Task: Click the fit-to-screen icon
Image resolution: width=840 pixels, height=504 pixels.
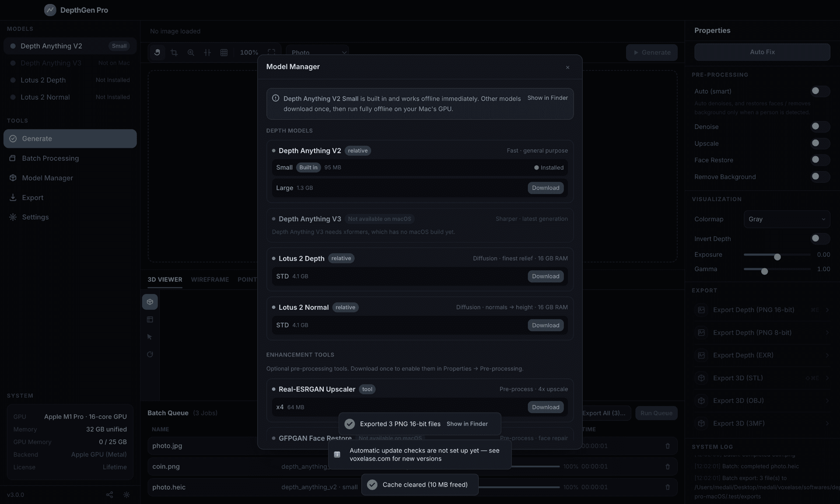Action: coord(271,52)
